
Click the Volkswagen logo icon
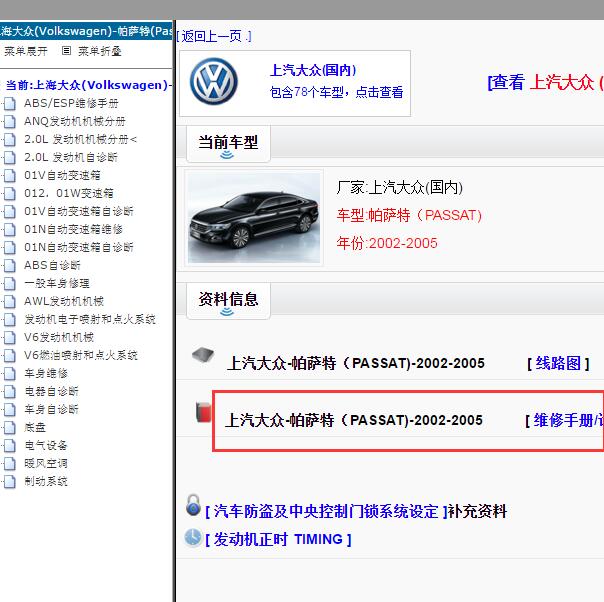214,81
